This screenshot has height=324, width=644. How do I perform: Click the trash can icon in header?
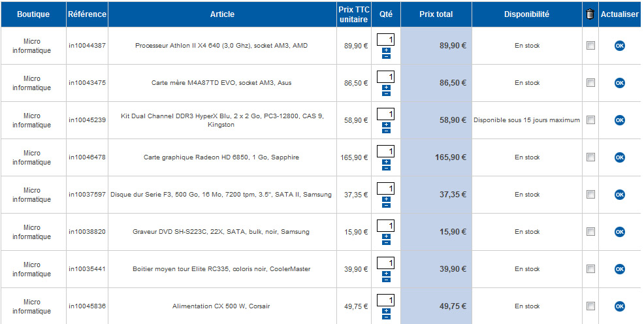pyautogui.click(x=590, y=14)
